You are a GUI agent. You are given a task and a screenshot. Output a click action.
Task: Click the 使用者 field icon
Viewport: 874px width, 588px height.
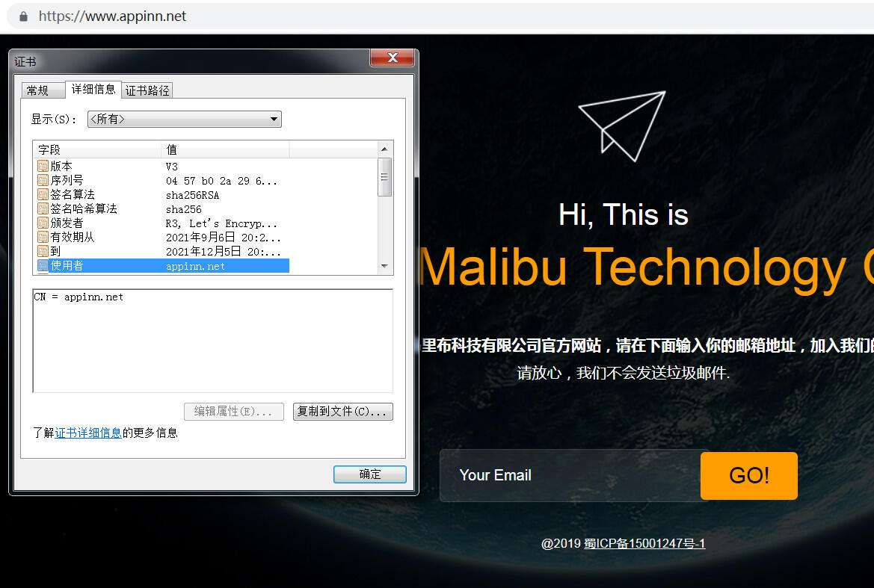point(43,265)
